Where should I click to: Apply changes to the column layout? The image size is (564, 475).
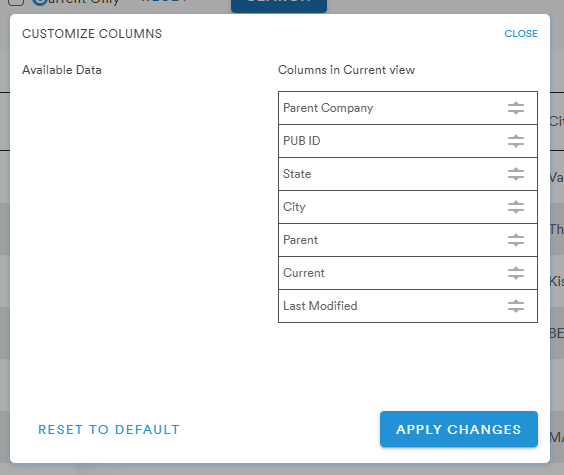point(459,429)
